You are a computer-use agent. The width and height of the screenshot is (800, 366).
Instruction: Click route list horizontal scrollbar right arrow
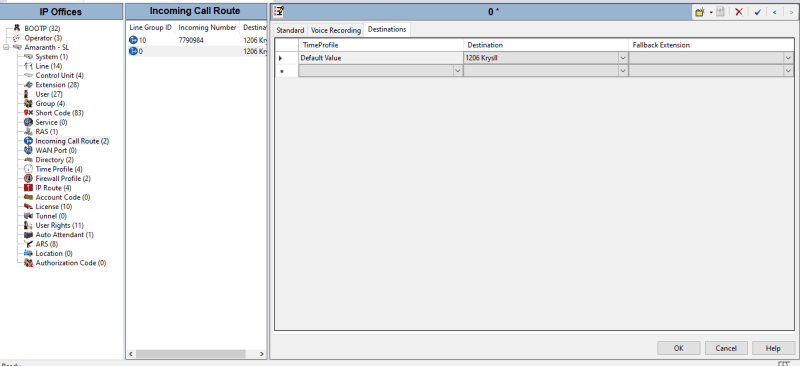click(262, 354)
